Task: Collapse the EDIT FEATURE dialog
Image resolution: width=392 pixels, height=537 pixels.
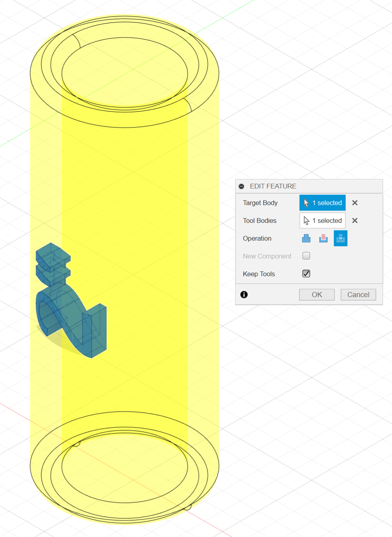Action: click(241, 186)
